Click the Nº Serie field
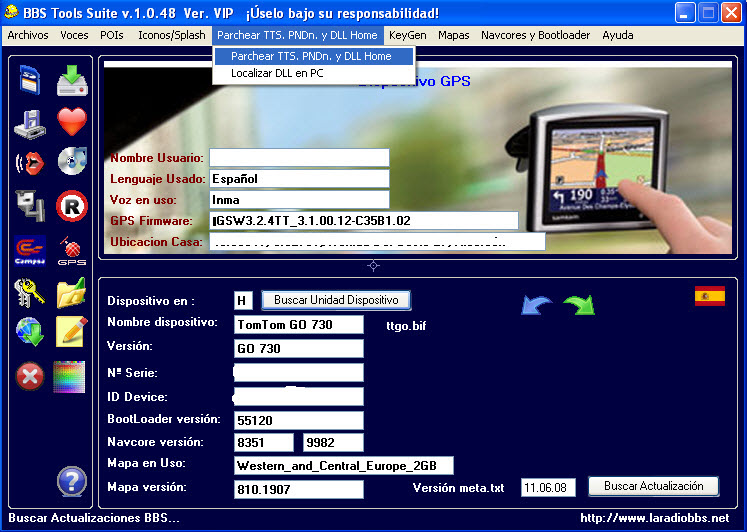Viewport: 747px width, 532px height. [299, 372]
